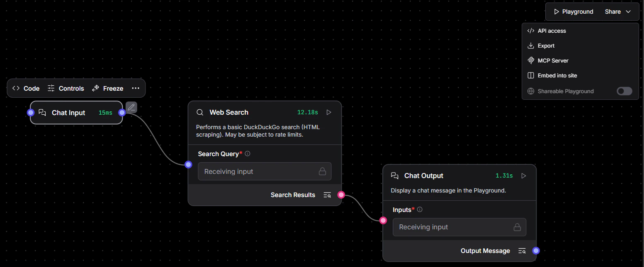
Task: Click the pink Search Results output port
Action: click(x=341, y=195)
